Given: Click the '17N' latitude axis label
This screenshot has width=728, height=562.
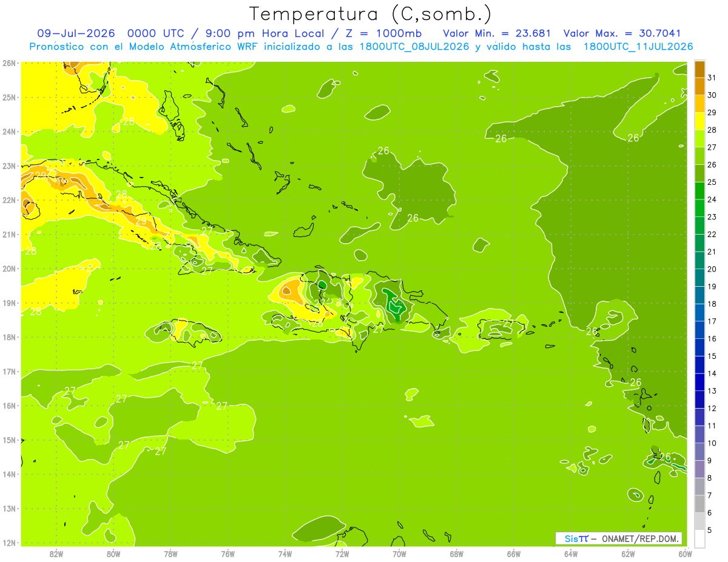Looking at the screenshot, I should 9,372.
